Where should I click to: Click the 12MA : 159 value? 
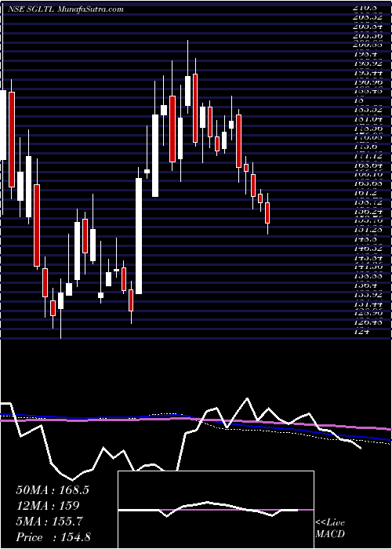pyautogui.click(x=48, y=506)
